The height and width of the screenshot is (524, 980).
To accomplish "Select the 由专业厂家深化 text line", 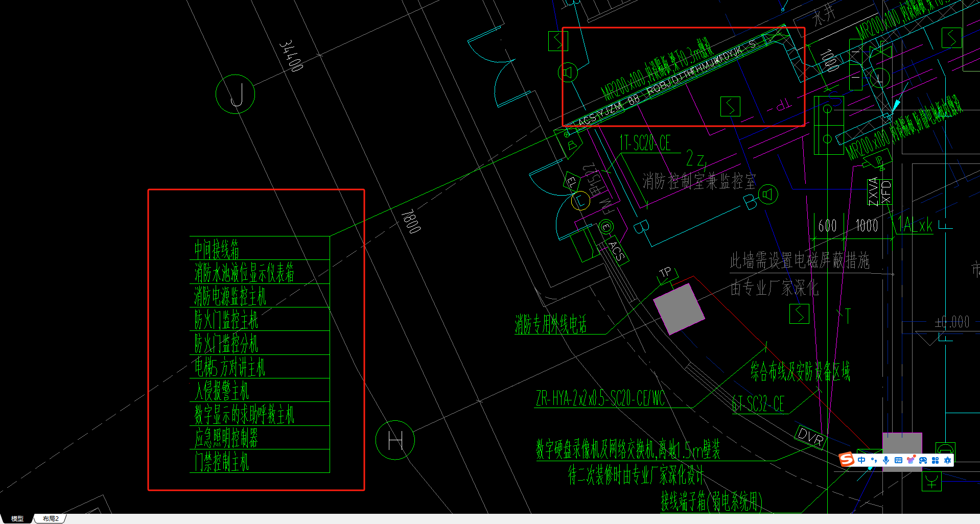I will pyautogui.click(x=775, y=288).
